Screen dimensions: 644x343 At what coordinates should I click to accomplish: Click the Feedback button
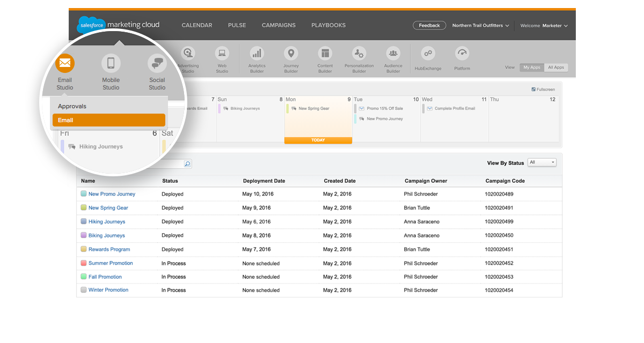tap(429, 25)
